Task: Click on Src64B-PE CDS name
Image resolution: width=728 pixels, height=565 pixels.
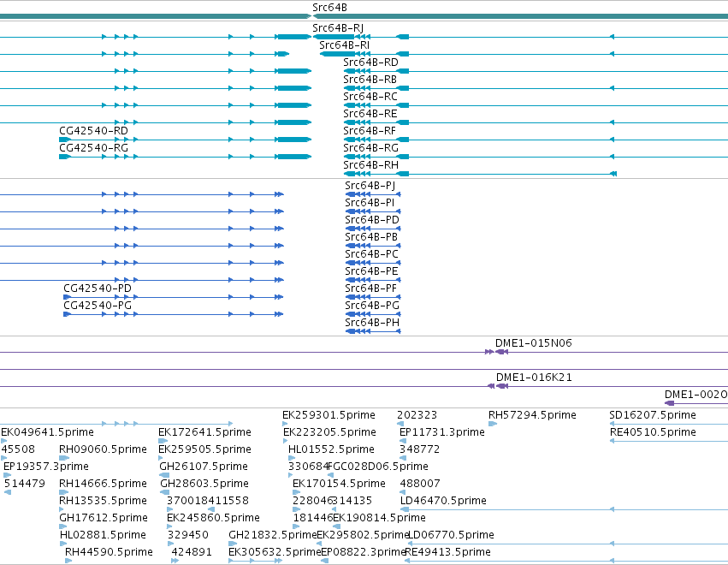Action: pos(371,271)
